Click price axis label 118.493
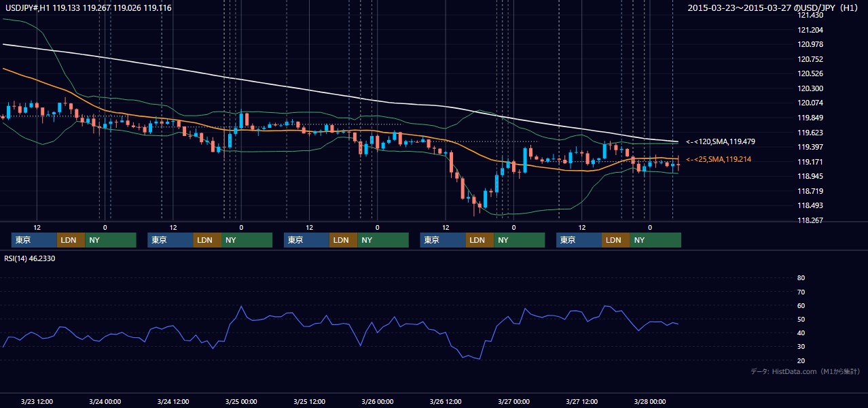The image size is (868, 408). (810, 205)
